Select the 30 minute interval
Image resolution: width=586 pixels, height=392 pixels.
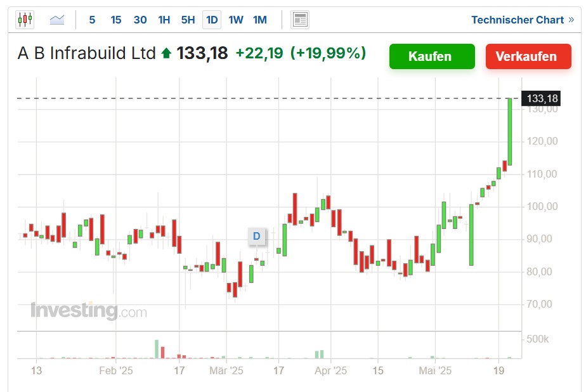tap(140, 20)
